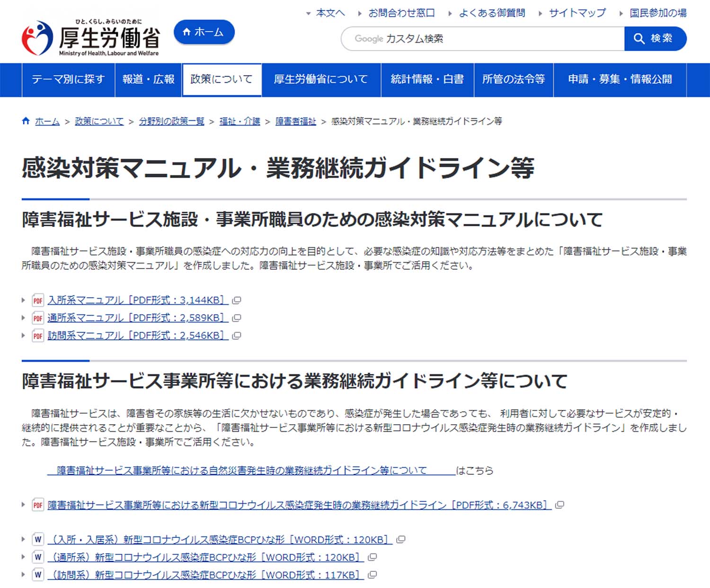This screenshot has height=588, width=710.
Task: Click the 障害者福祉 breadcrumb link
Action: pos(295,121)
